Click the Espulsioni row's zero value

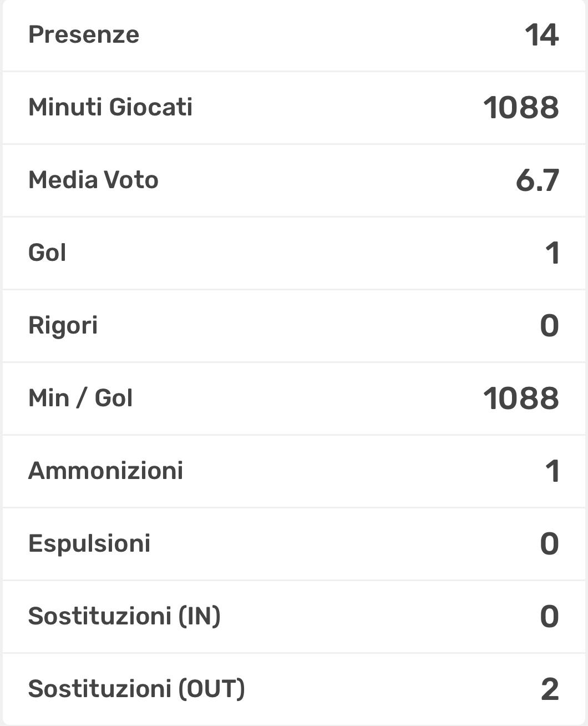[549, 544]
